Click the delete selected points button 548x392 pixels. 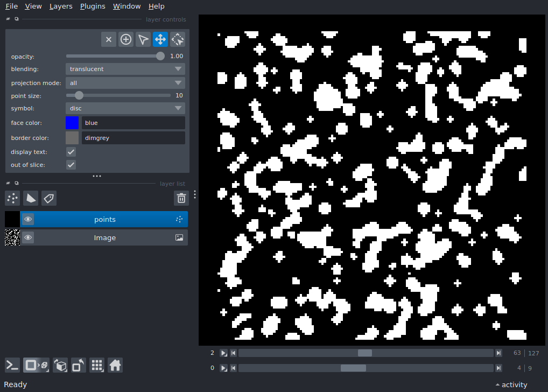pyautogui.click(x=109, y=39)
